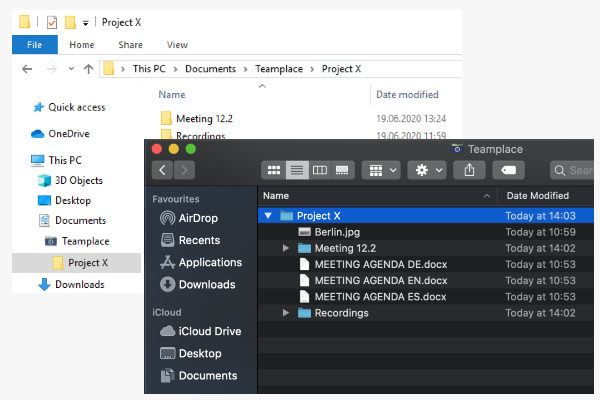
Task: Click Finder edit tags button
Action: coord(508,170)
